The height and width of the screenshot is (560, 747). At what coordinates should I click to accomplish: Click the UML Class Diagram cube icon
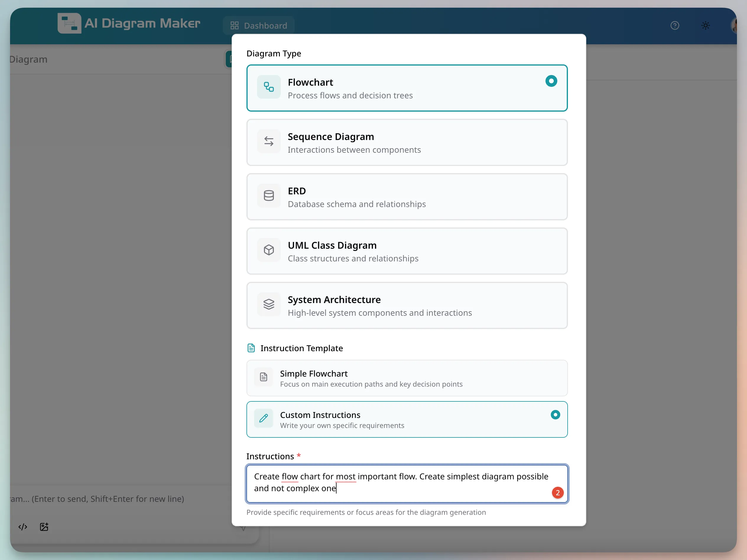(269, 250)
